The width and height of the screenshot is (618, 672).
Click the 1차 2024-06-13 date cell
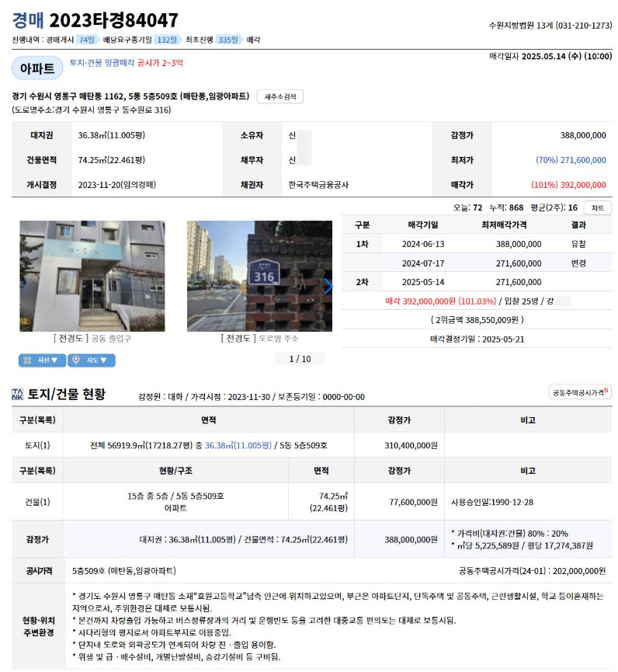422,244
